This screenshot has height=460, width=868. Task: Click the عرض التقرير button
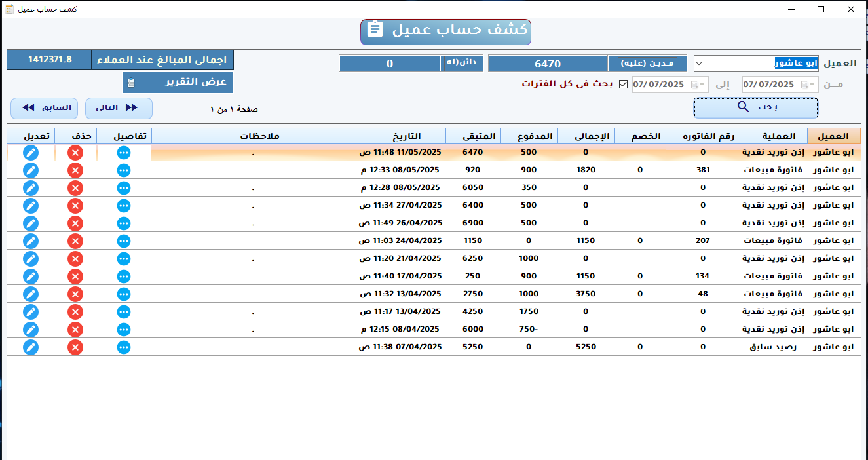tap(177, 82)
